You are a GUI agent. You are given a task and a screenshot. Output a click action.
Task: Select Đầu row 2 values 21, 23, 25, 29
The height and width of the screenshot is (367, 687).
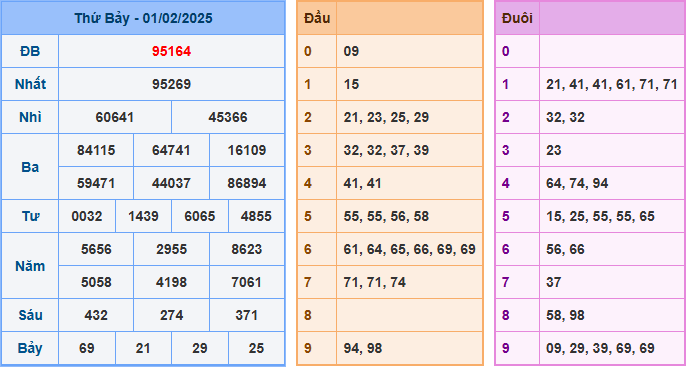[386, 117]
